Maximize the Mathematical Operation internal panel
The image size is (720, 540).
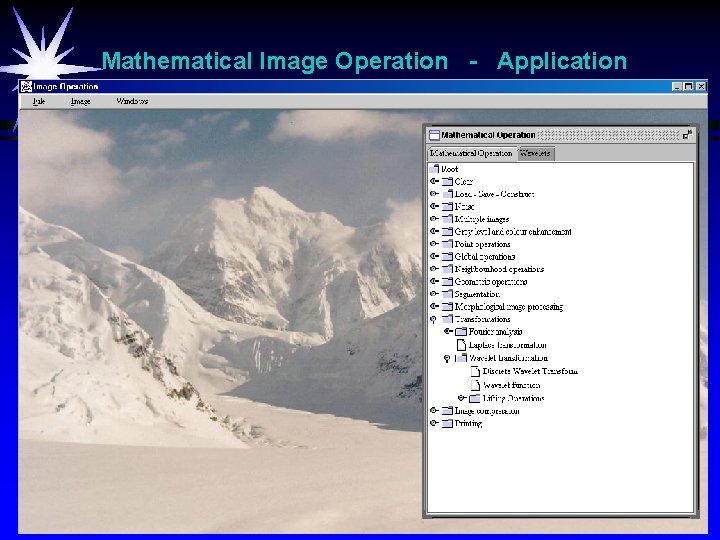point(687,135)
